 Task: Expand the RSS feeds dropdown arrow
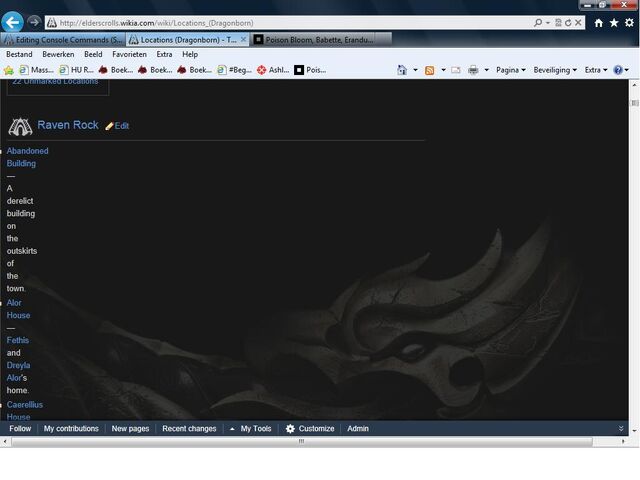(443, 70)
